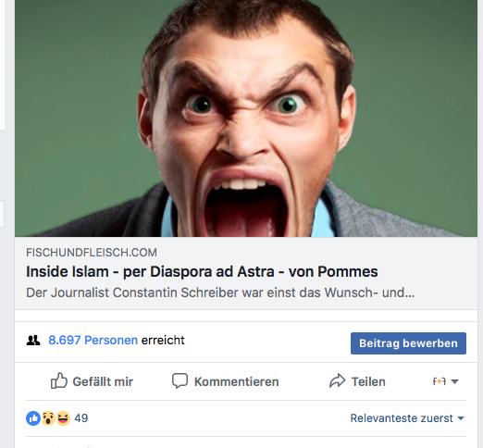This screenshot has width=483, height=448.
Task: Expand the Relevanteste zuerst sort dropdown
Action: pyautogui.click(x=407, y=418)
